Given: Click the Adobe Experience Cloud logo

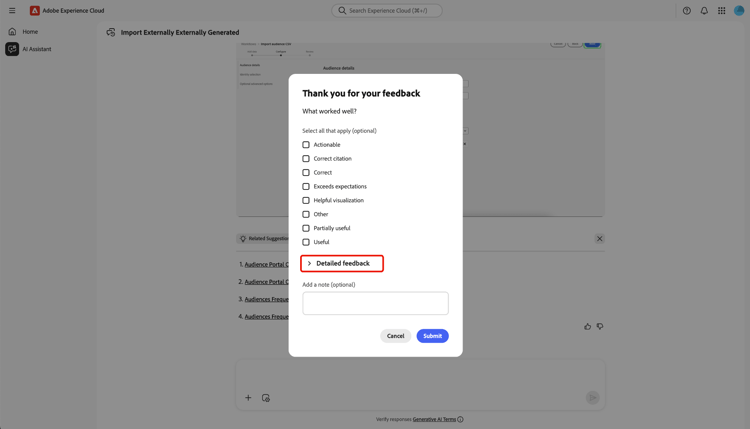Looking at the screenshot, I should coord(34,11).
